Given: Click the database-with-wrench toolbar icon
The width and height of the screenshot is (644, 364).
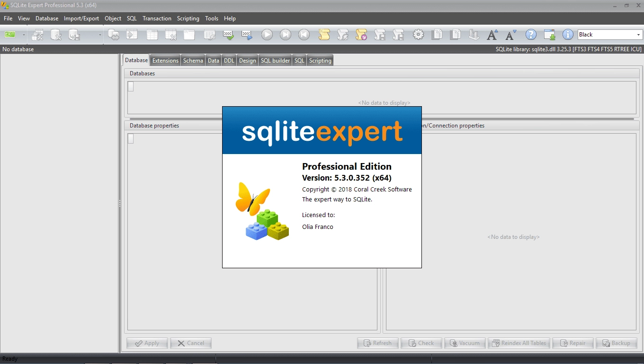Looking at the screenshot, I should click(x=56, y=35).
